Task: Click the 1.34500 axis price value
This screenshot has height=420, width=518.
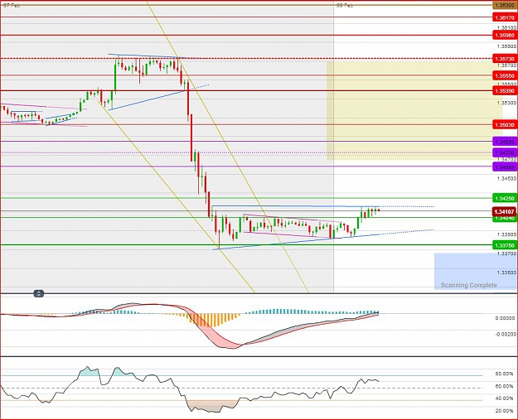Action: pos(506,178)
